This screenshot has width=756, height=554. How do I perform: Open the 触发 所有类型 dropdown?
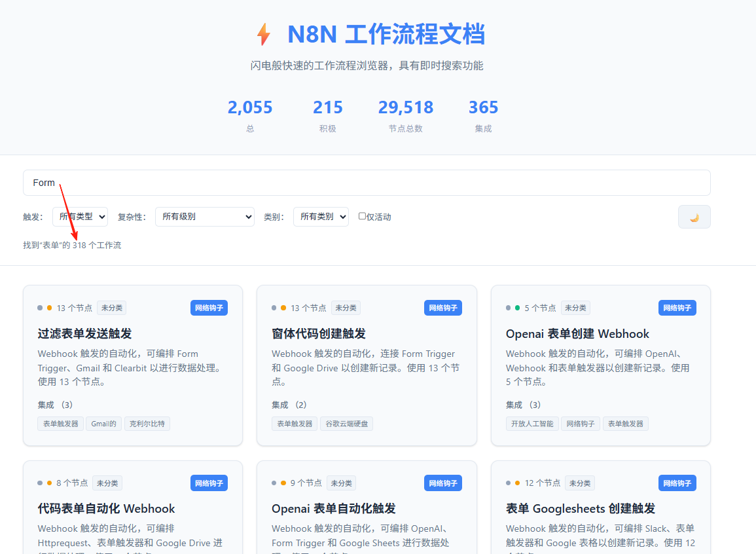click(x=80, y=217)
